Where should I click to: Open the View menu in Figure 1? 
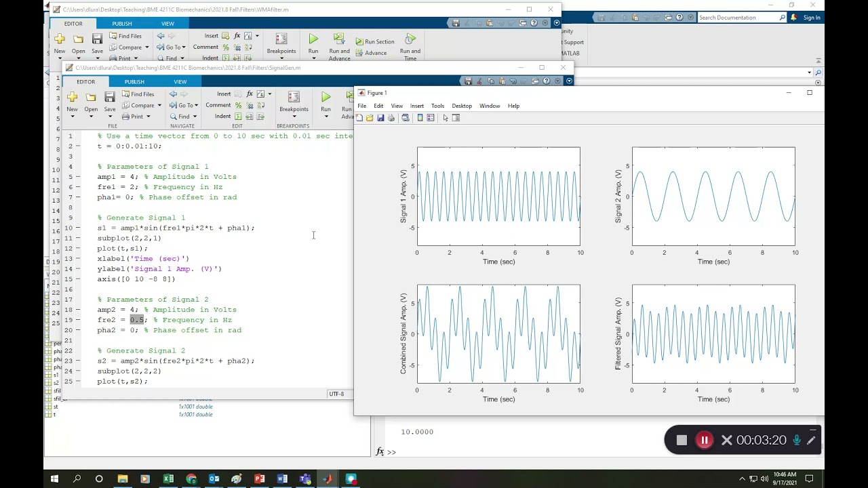(x=397, y=106)
